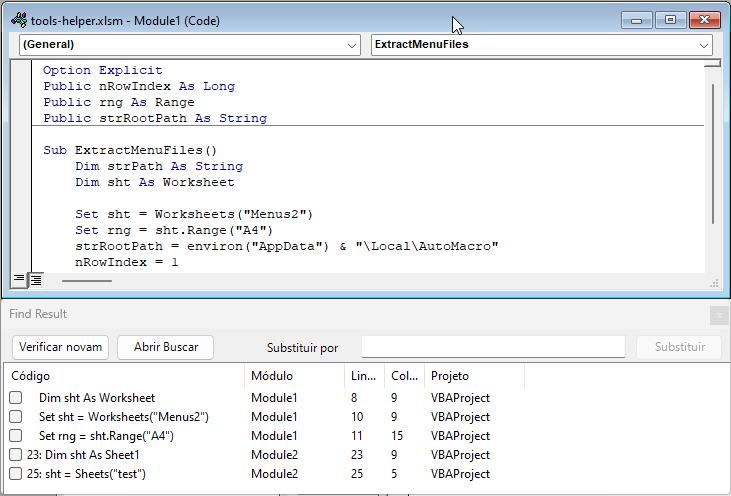This screenshot has height=496, width=731.
Task: Tick checkbox for 'Dim sht As Worksheet' result
Action: click(15, 398)
